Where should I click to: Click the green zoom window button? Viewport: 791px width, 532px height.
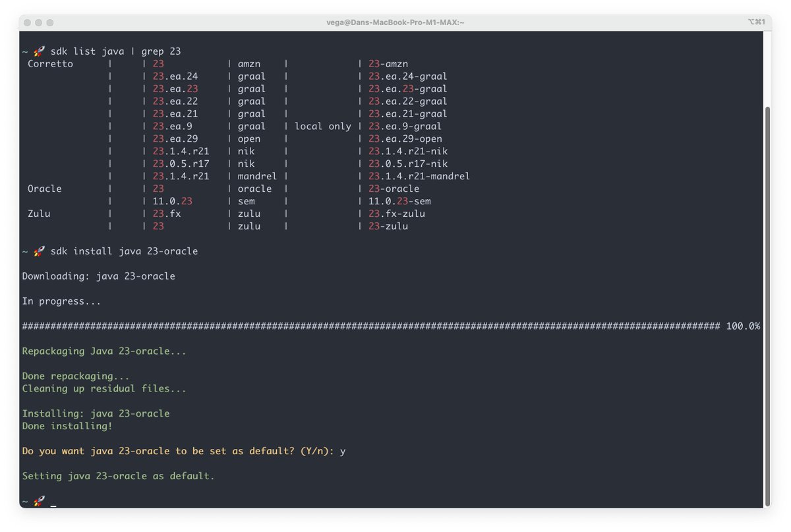tap(51, 22)
